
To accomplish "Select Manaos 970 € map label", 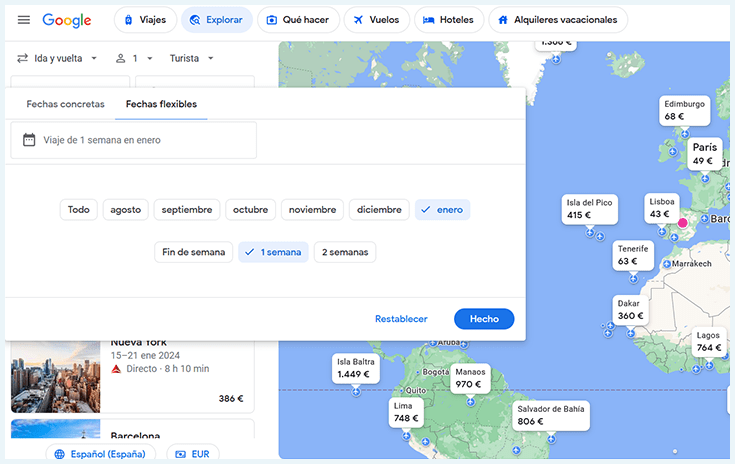I will pos(470,378).
